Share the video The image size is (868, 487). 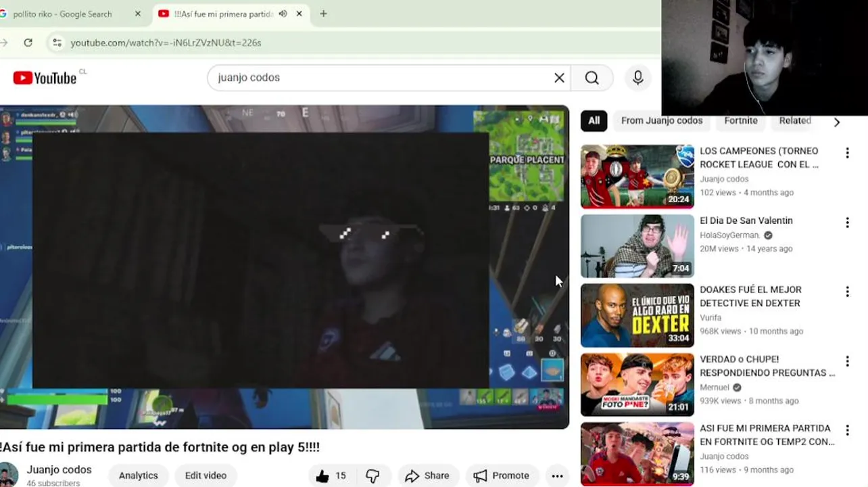click(427, 476)
